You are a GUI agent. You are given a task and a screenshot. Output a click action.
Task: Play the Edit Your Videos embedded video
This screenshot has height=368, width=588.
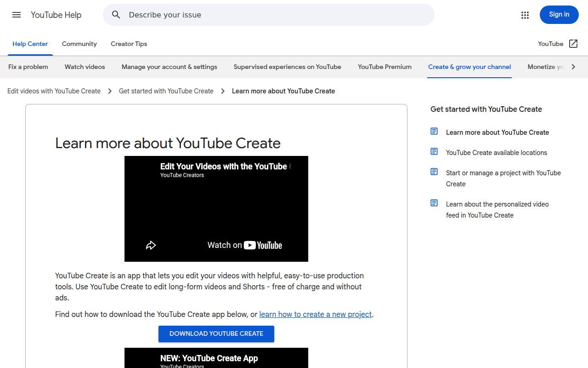216,209
